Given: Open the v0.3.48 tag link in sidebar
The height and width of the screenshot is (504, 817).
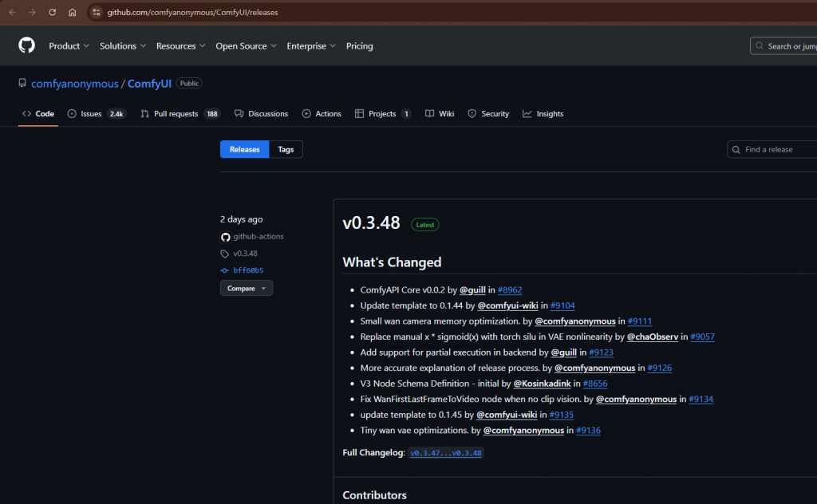Looking at the screenshot, I should pyautogui.click(x=246, y=254).
